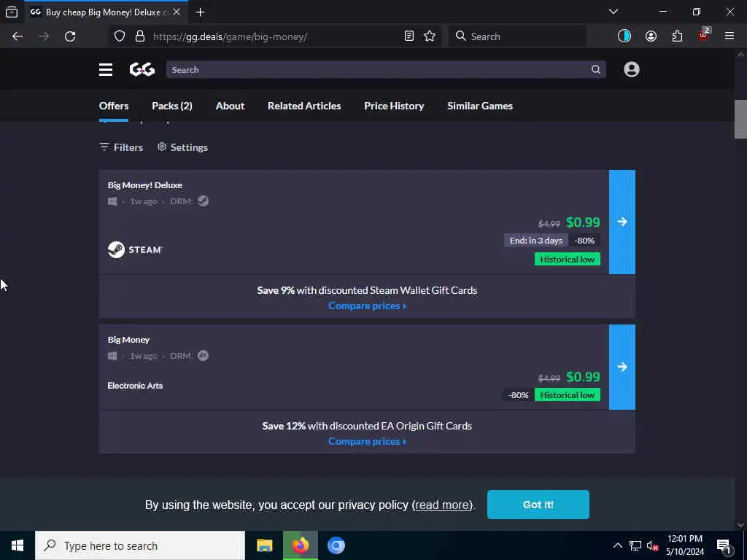The height and width of the screenshot is (560, 747).
Task: Click the blue circular toolbar extension icon
Action: (624, 36)
